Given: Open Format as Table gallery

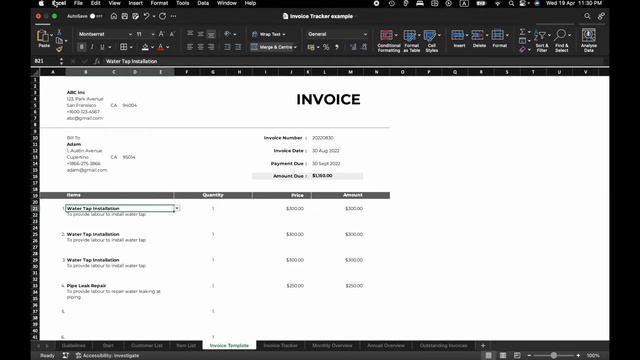Looking at the screenshot, I should pos(411,41).
